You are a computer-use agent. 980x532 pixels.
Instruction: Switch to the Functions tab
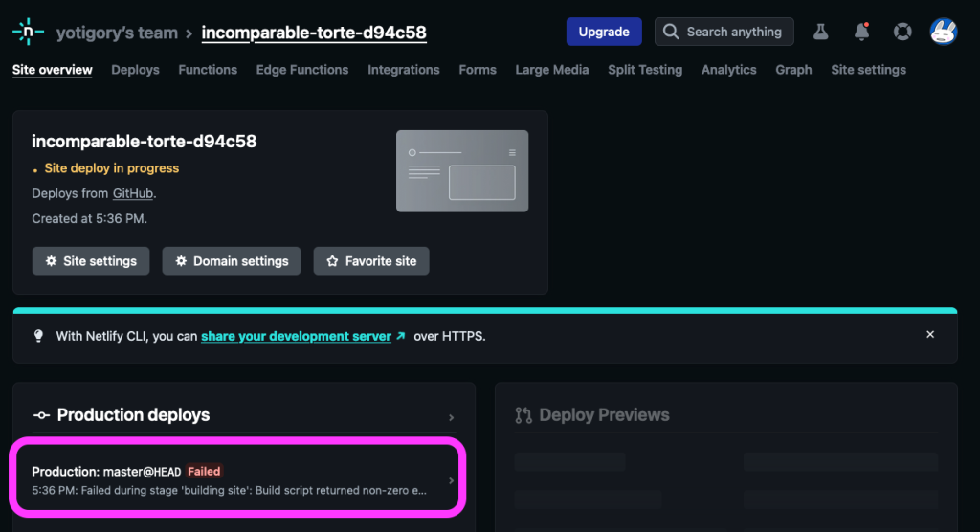(208, 70)
